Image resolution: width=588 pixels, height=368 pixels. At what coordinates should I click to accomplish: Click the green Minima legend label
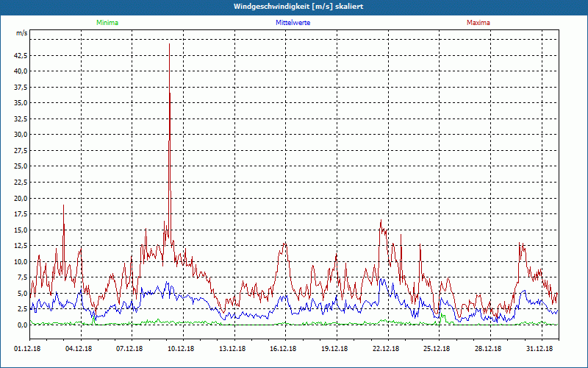[107, 23]
